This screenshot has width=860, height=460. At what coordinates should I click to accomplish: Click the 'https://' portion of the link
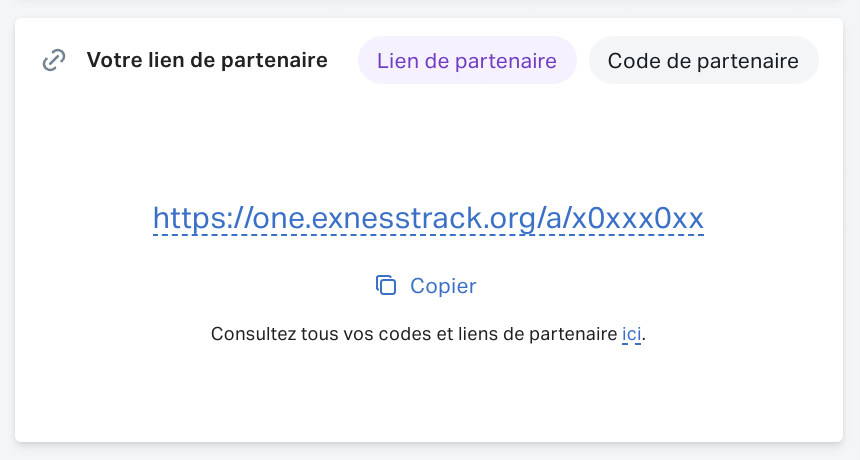tap(202, 218)
